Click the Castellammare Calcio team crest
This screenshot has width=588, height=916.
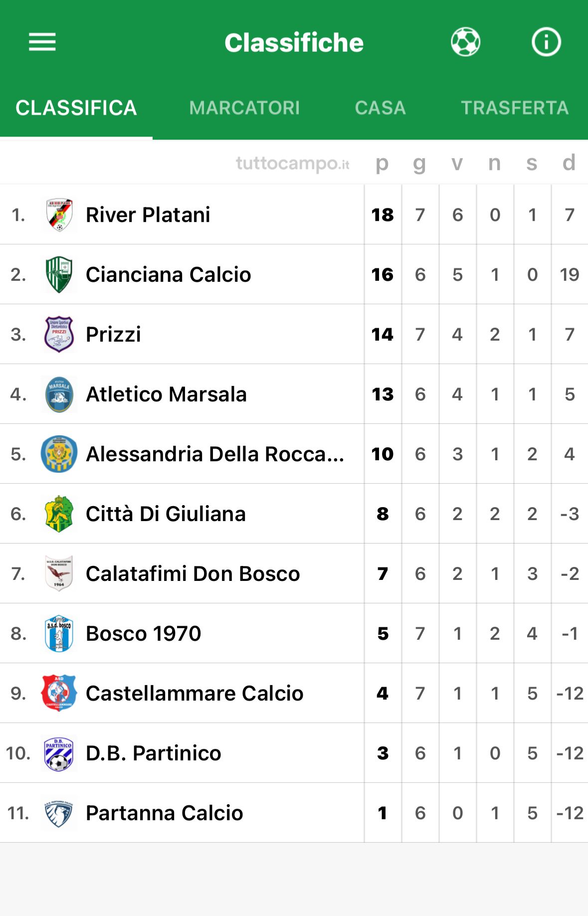coord(59,694)
